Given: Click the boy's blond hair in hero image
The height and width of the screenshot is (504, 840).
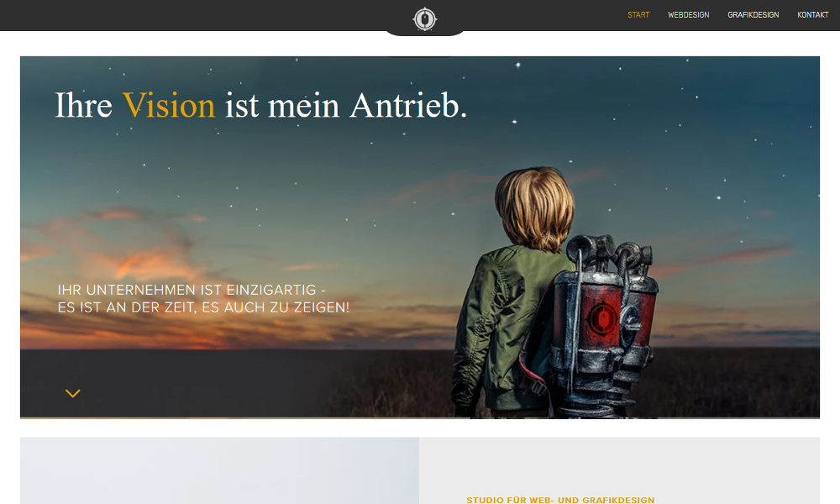Looking at the screenshot, I should [534, 206].
